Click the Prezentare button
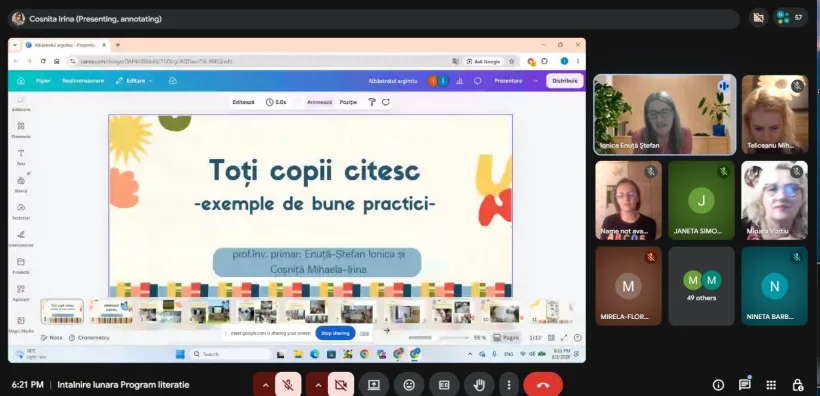This screenshot has width=820, height=396. click(x=508, y=81)
